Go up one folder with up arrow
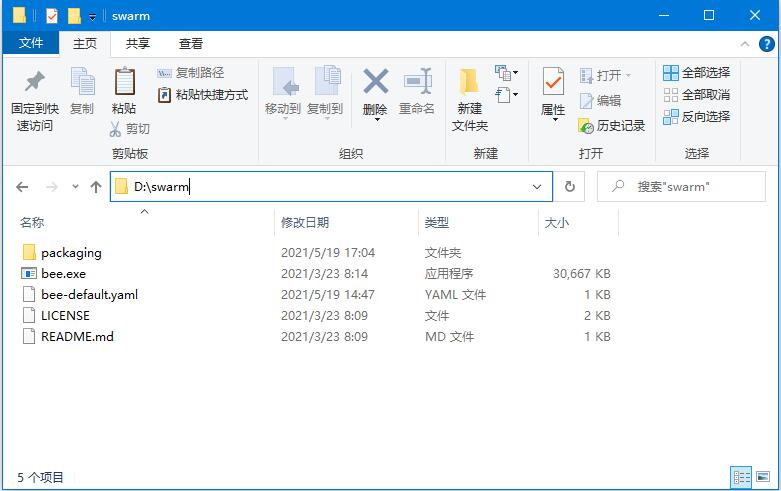 pyautogui.click(x=96, y=187)
